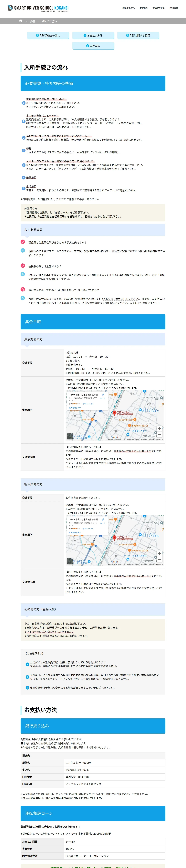186x868 pixels.
Task: Select the 集合日時 heading banner
Action: [93, 322]
